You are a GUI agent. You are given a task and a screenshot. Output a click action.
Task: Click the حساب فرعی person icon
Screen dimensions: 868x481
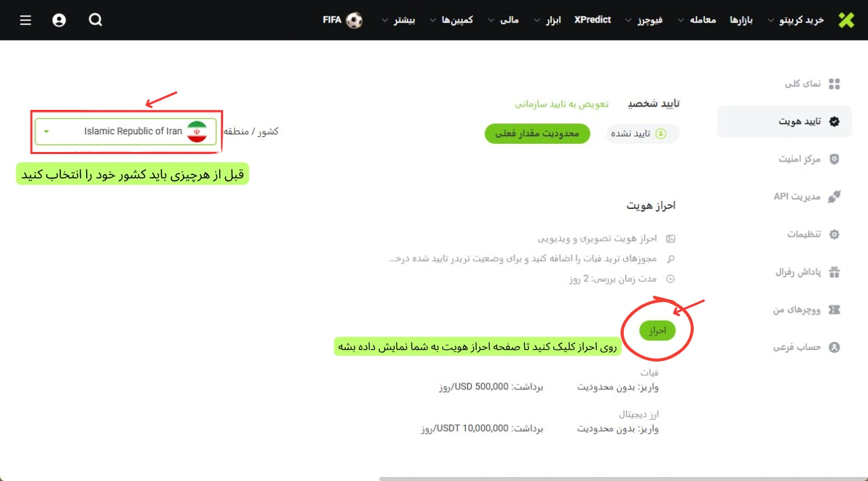[x=835, y=347]
